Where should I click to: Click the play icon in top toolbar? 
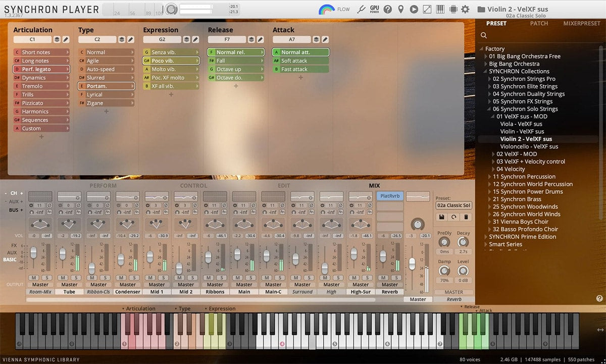pos(414,9)
